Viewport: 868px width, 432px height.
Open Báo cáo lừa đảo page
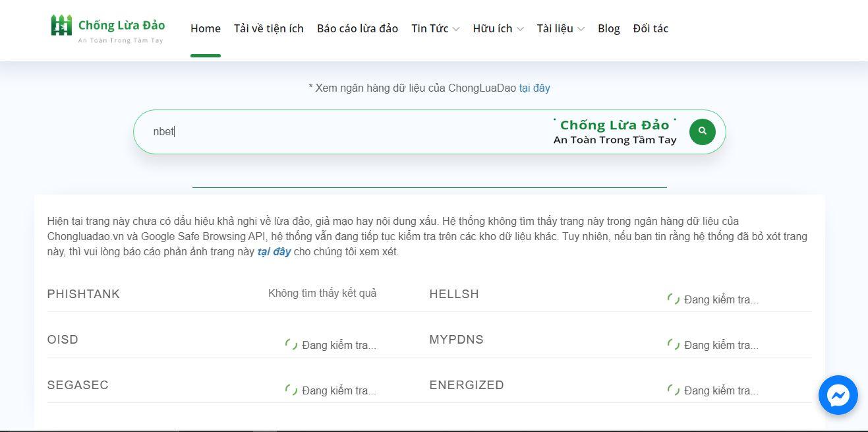click(x=357, y=28)
